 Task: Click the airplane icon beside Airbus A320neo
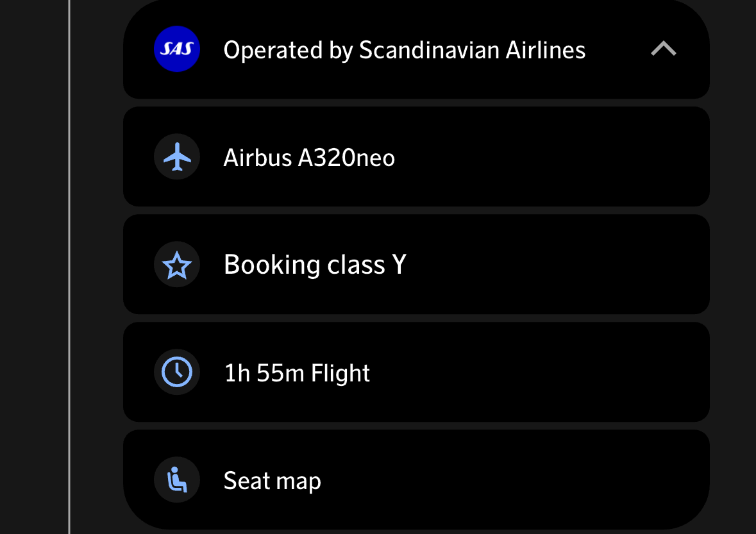[177, 157]
